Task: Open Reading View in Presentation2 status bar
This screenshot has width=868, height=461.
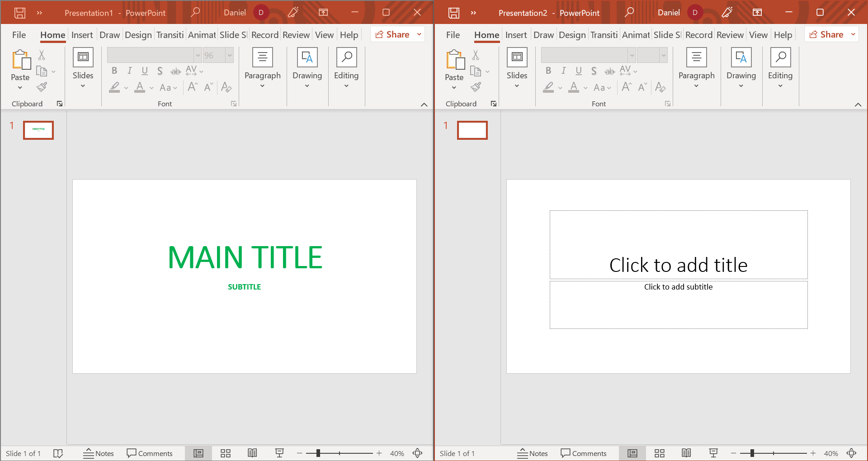Action: tap(686, 453)
